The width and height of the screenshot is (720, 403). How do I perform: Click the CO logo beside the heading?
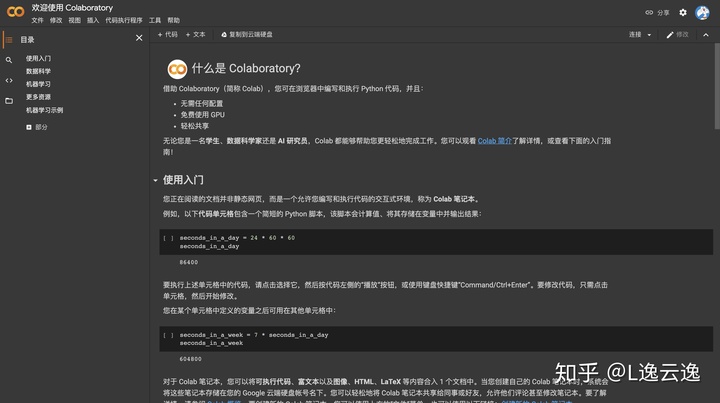coord(177,69)
